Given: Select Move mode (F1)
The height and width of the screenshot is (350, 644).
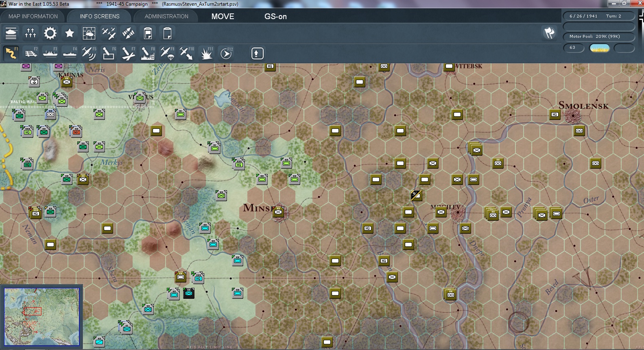Looking at the screenshot, I should (x=11, y=53).
